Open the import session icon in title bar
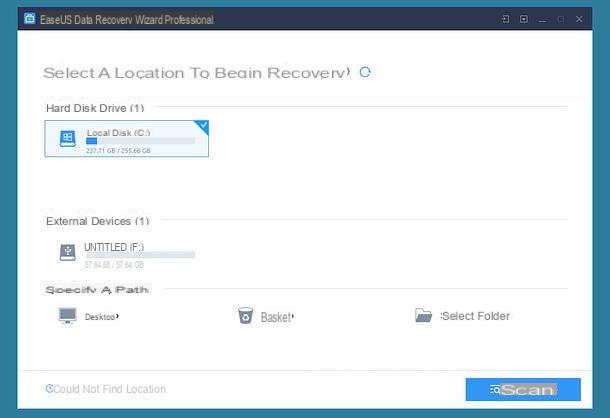The image size is (610, 418). [x=505, y=19]
